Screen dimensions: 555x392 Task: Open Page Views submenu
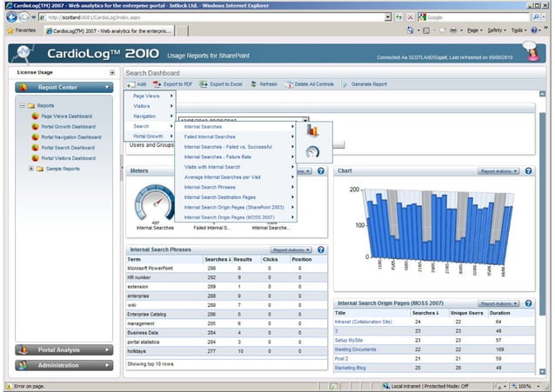150,96
